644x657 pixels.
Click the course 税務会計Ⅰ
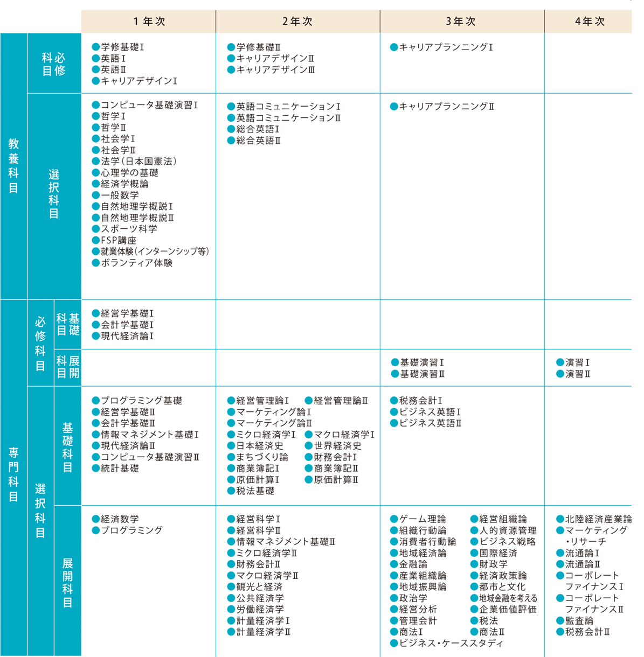tap(416, 401)
